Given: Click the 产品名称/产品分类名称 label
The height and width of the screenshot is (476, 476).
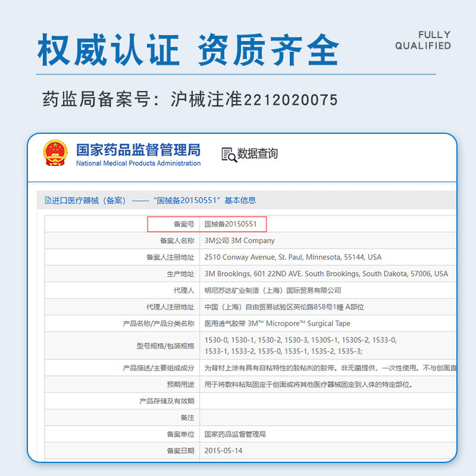Looking at the screenshot, I should click(x=158, y=324).
